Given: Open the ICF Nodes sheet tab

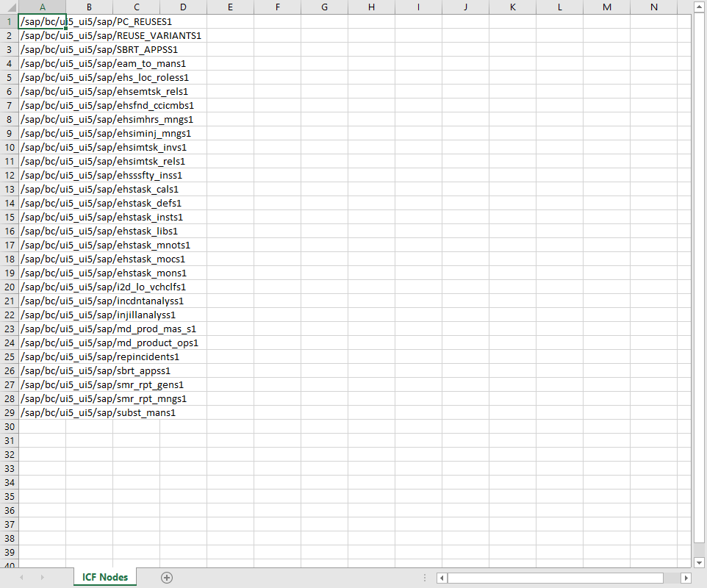Looking at the screenshot, I should pyautogui.click(x=104, y=577).
